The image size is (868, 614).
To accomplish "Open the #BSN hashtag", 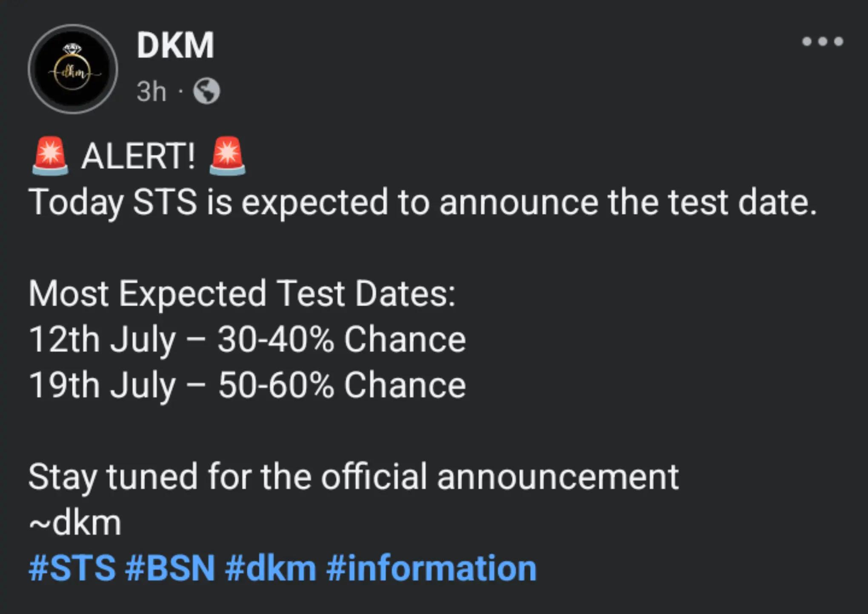I will [170, 568].
